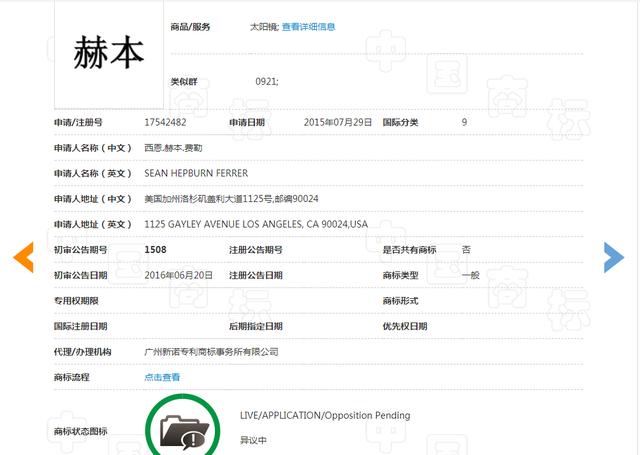Screen dimensions: 640x455
Task: Select the application number 17542482
Action: pos(165,122)
